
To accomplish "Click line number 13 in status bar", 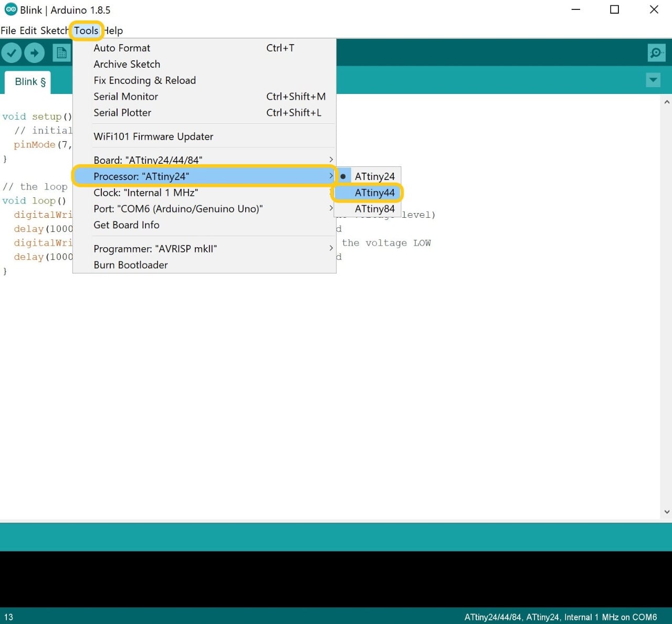I will pos(9,617).
